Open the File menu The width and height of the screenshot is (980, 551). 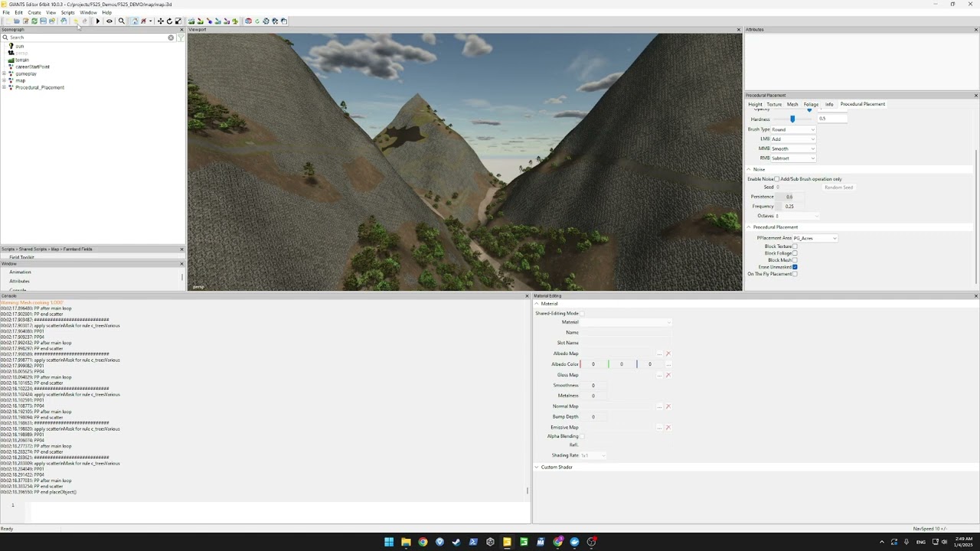pyautogui.click(x=5, y=12)
